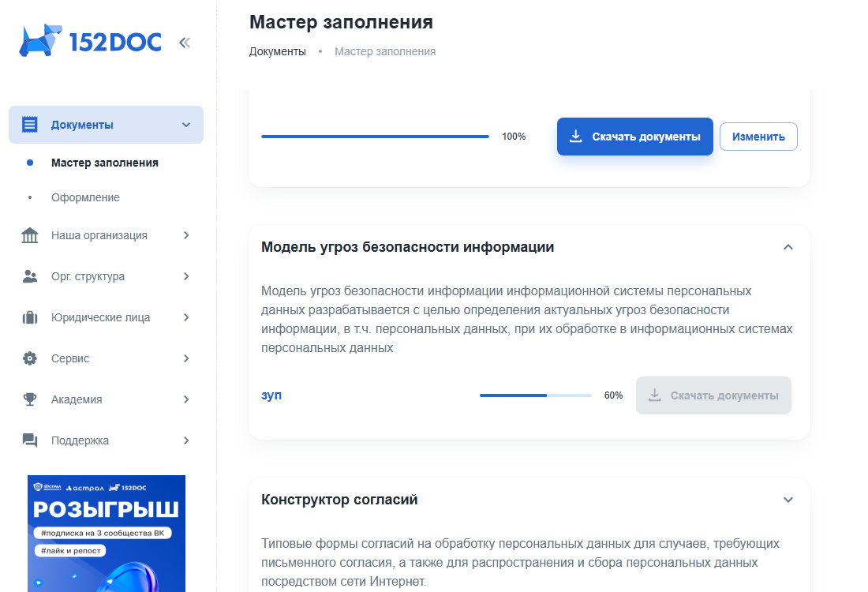Click the Академия trophy icon

30,399
